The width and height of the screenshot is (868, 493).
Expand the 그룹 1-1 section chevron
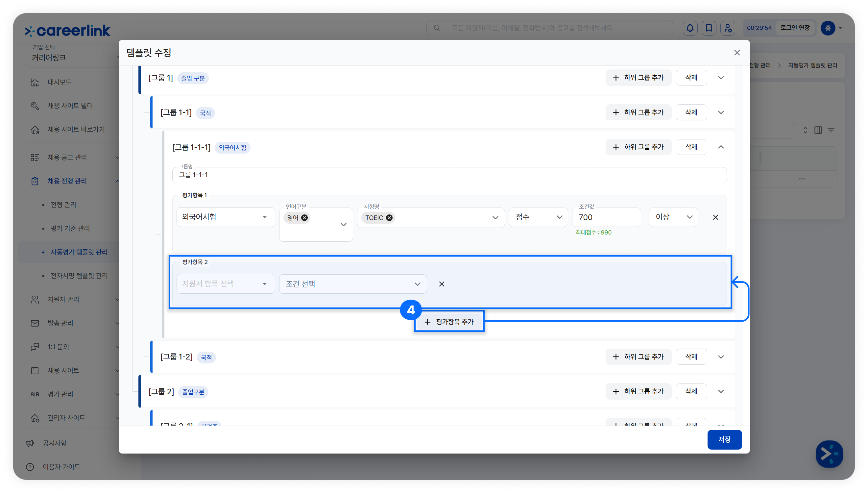pyautogui.click(x=721, y=113)
